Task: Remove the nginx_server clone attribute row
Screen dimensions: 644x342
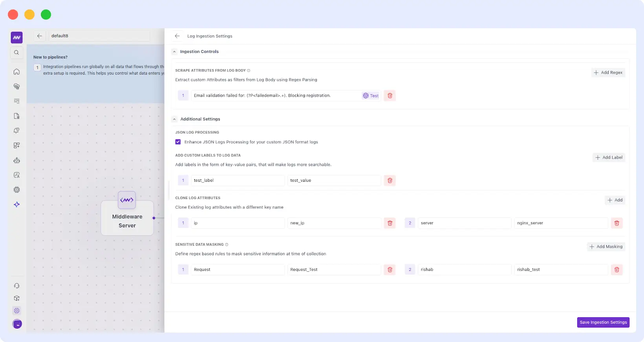Action: tap(617, 223)
